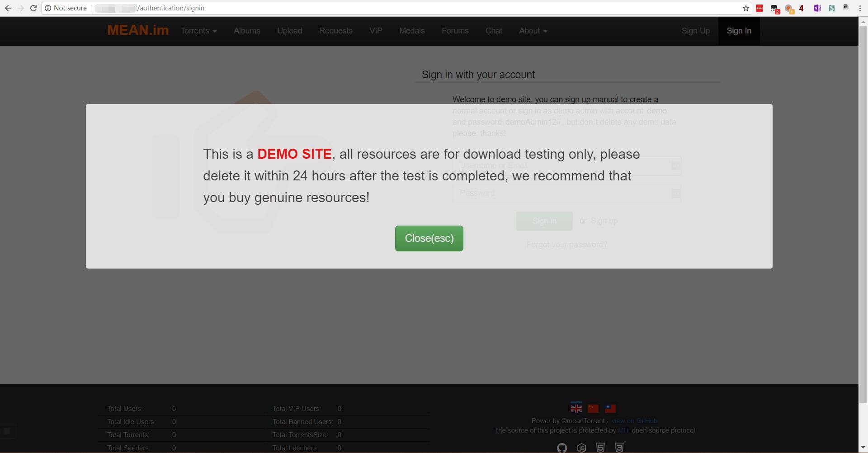Click the Total Idle Users footer label
Screen dimensions: 868x453
click(131, 422)
